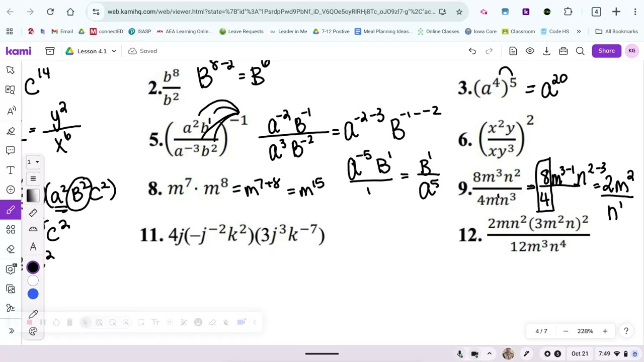Select the Signature tool
The width and height of the screenshot is (644, 362).
point(11,308)
